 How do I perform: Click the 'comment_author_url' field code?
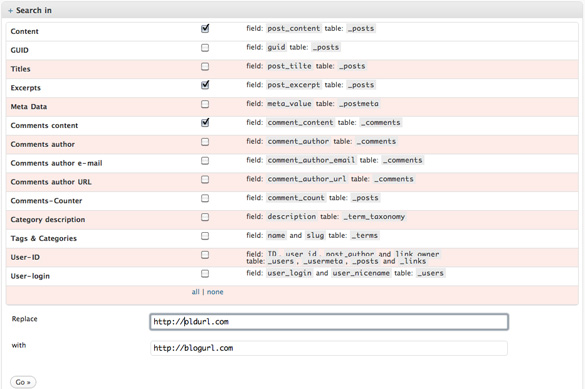[x=307, y=179]
